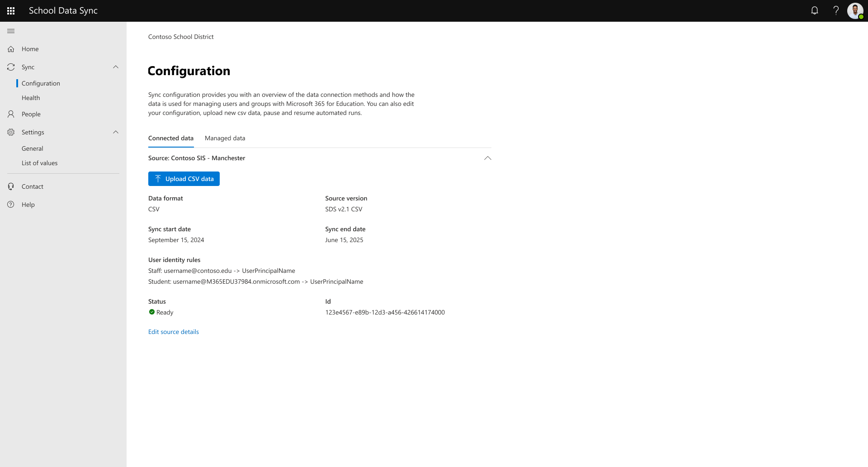Collapse the Contoso SIS source section chevron
This screenshot has height=467, width=868.
pos(487,158)
